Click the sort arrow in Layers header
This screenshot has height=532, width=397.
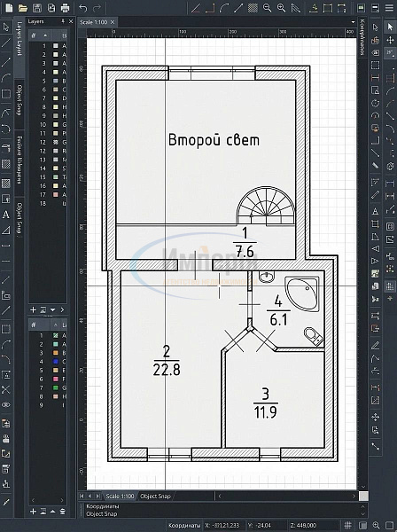(x=45, y=35)
